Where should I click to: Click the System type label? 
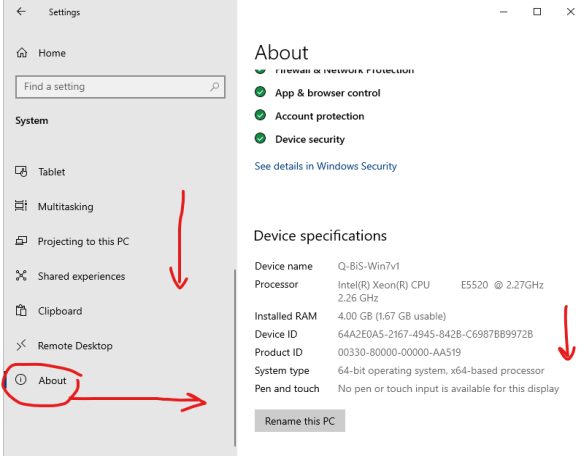click(x=282, y=371)
